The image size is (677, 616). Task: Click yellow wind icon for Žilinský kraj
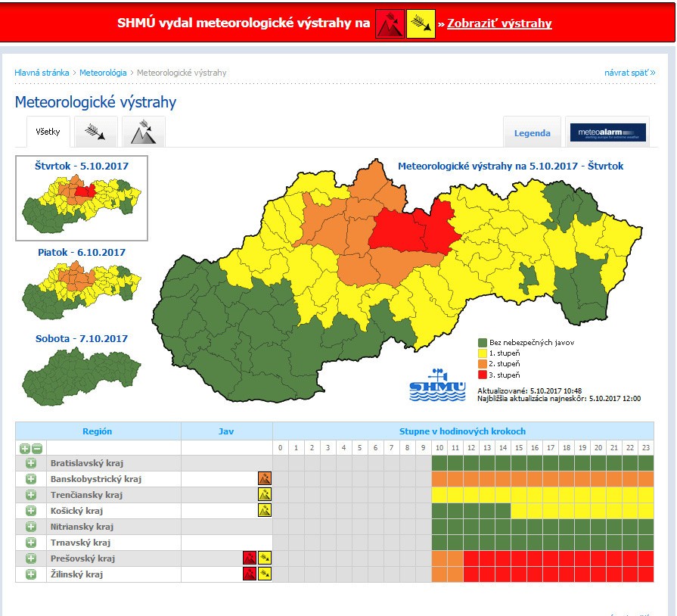pyautogui.click(x=265, y=574)
